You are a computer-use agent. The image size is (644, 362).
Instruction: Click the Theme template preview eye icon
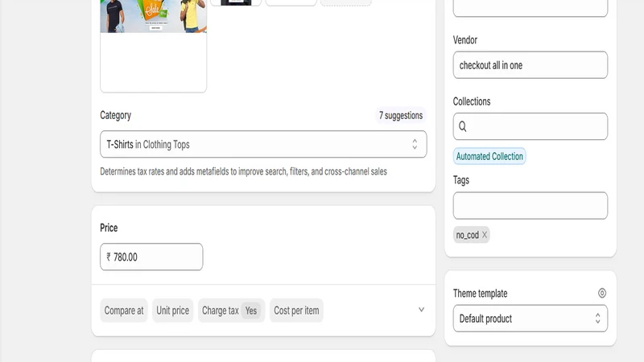pos(601,293)
